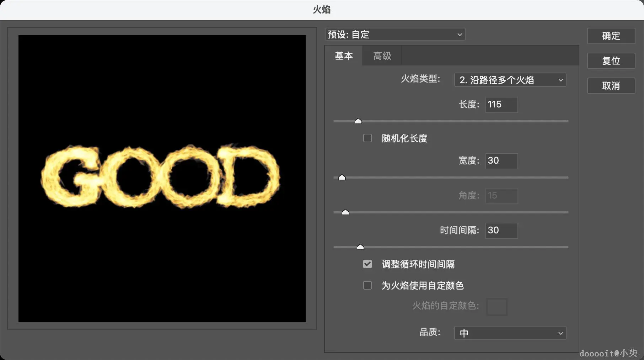Click the 火焰的自定颜色 color swatch
This screenshot has width=644, height=360.
tap(497, 307)
